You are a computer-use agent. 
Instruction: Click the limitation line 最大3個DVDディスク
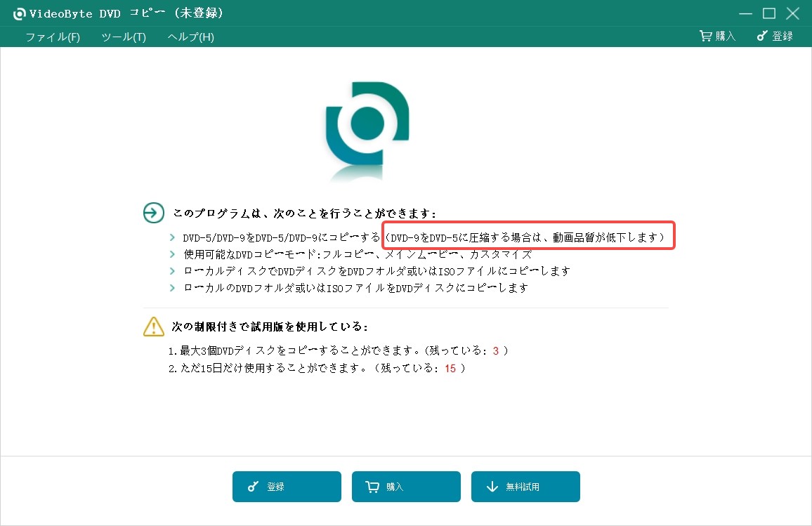(338, 351)
